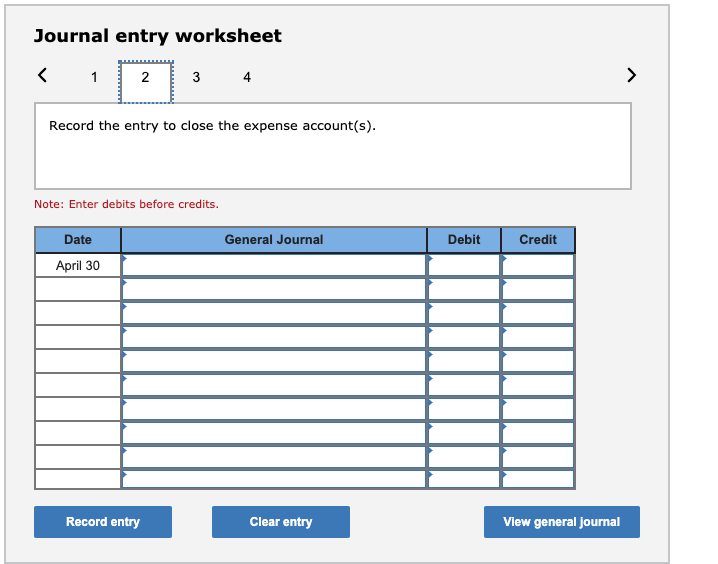The width and height of the screenshot is (718, 564).
Task: Click Debit field in last row
Action: tap(464, 479)
